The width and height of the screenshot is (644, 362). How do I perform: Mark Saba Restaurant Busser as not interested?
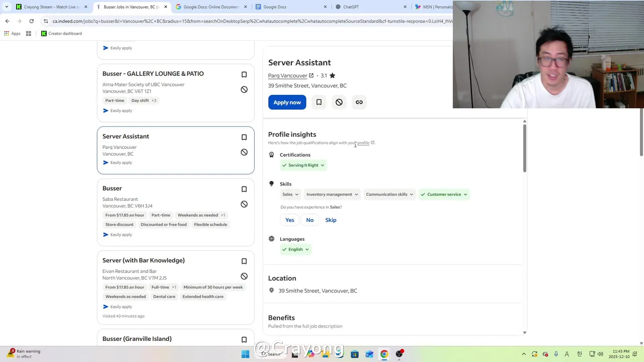click(x=244, y=204)
